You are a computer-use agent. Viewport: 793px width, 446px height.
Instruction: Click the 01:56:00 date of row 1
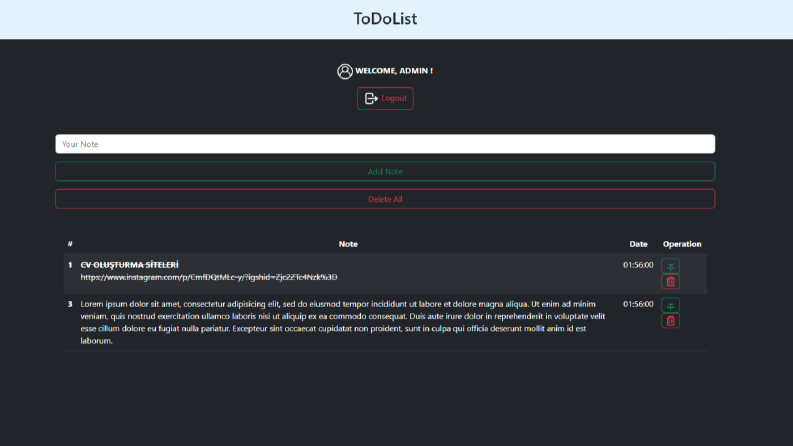638,265
